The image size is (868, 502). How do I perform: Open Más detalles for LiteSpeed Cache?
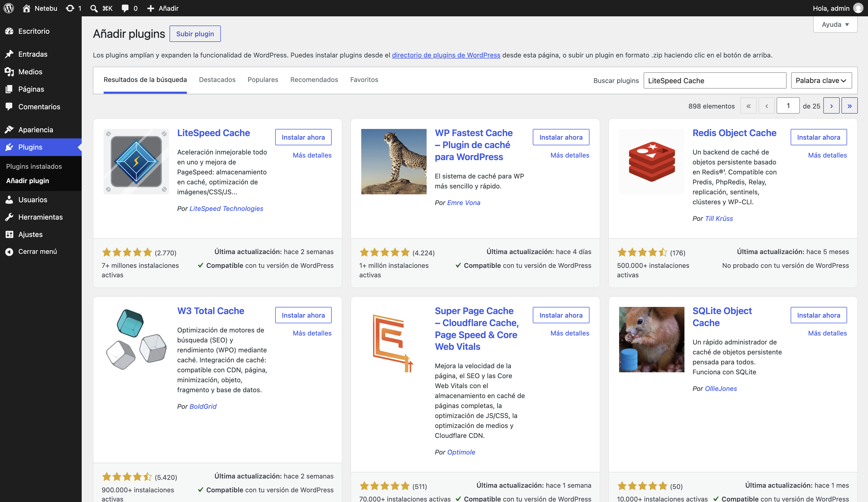(x=312, y=155)
